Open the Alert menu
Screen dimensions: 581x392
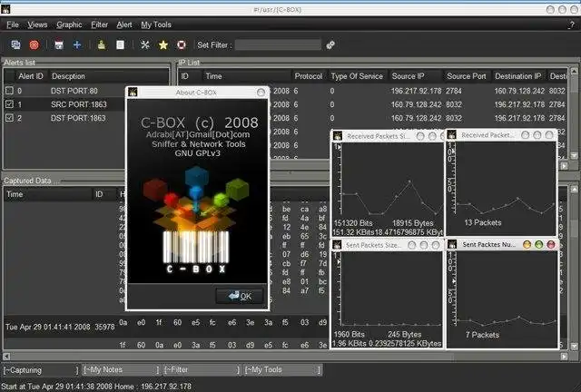click(124, 24)
